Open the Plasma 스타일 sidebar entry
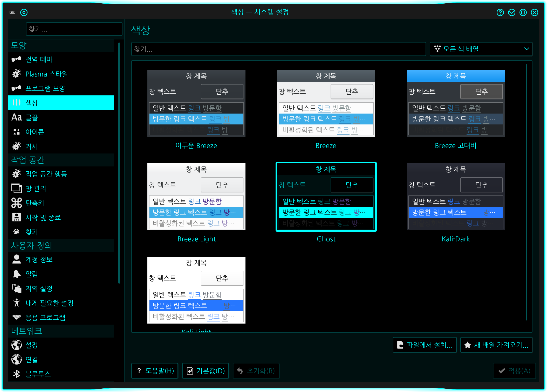The height and width of the screenshot is (392, 547). (x=47, y=74)
